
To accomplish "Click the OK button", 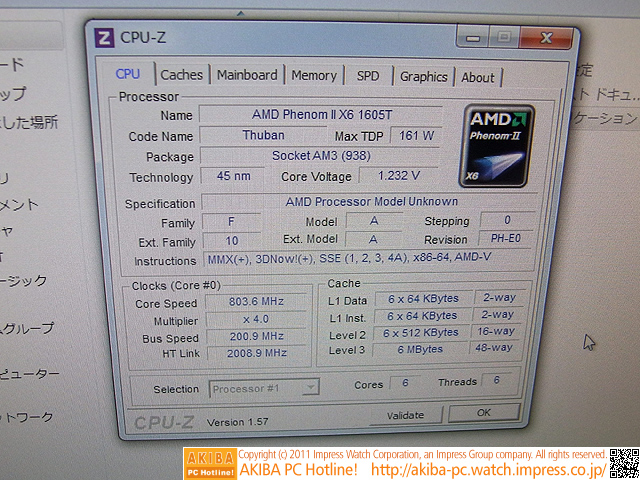I will tap(483, 412).
